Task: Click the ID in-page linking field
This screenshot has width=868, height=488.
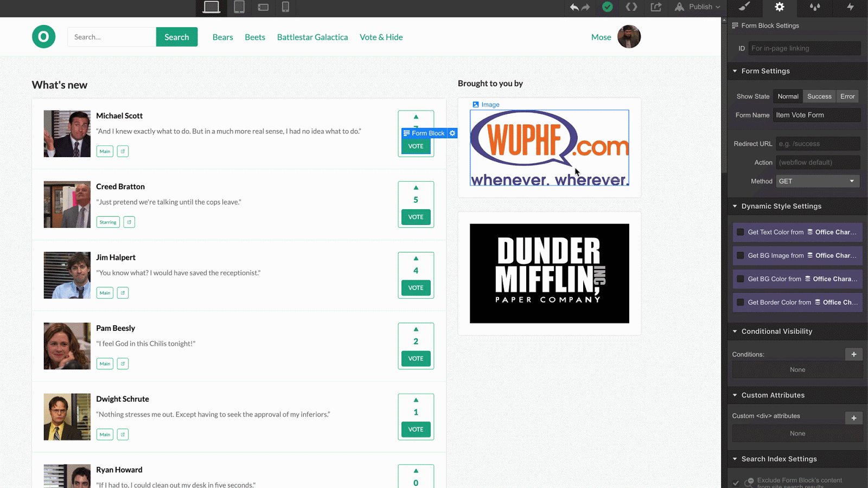Action: pyautogui.click(x=805, y=48)
